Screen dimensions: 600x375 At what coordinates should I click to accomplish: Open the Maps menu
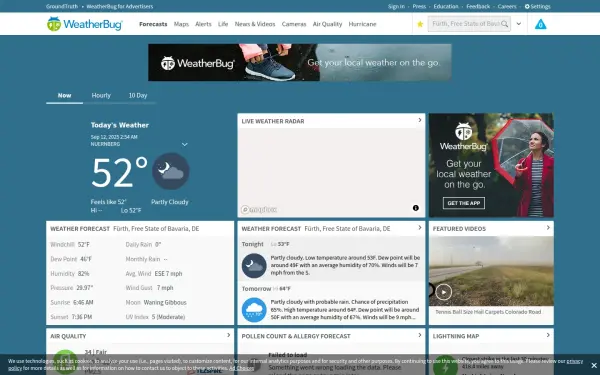click(x=181, y=24)
